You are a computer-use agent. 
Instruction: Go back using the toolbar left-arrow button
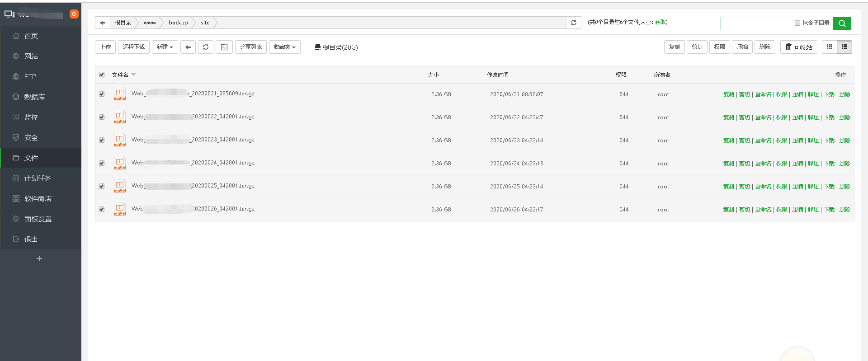(188, 47)
